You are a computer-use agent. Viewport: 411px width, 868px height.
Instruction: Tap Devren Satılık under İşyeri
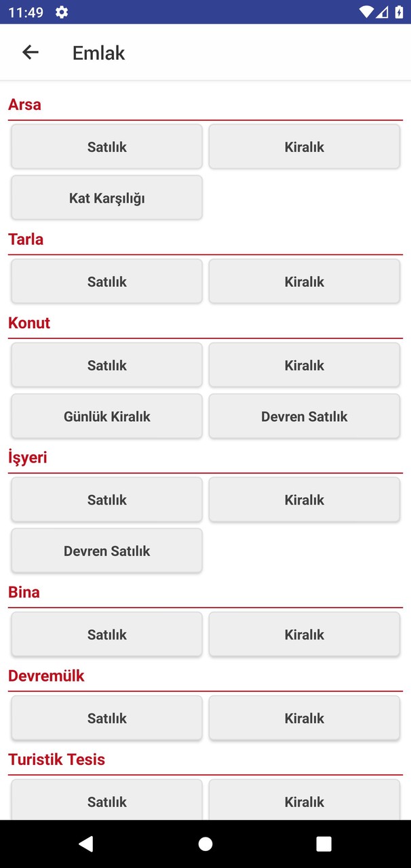[106, 551]
